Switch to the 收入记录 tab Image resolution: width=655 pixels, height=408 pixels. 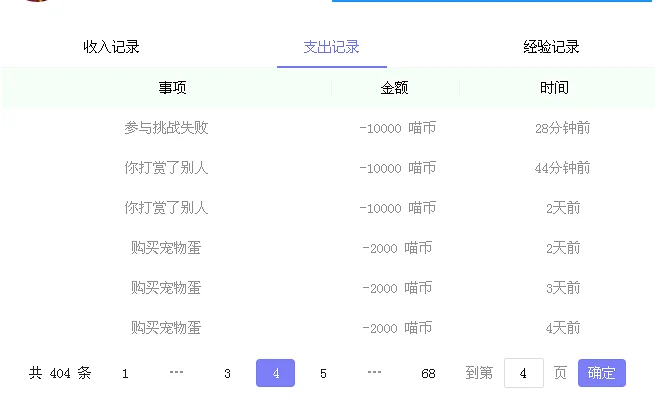click(111, 46)
